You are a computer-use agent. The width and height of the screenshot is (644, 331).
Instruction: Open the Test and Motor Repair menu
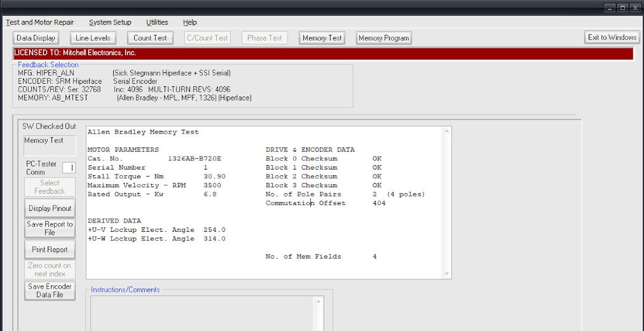coord(40,23)
